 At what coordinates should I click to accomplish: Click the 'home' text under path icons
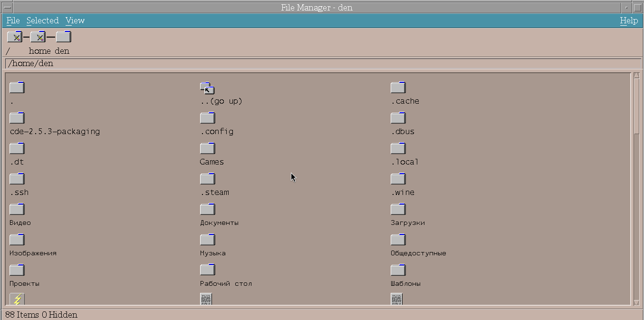tap(40, 51)
